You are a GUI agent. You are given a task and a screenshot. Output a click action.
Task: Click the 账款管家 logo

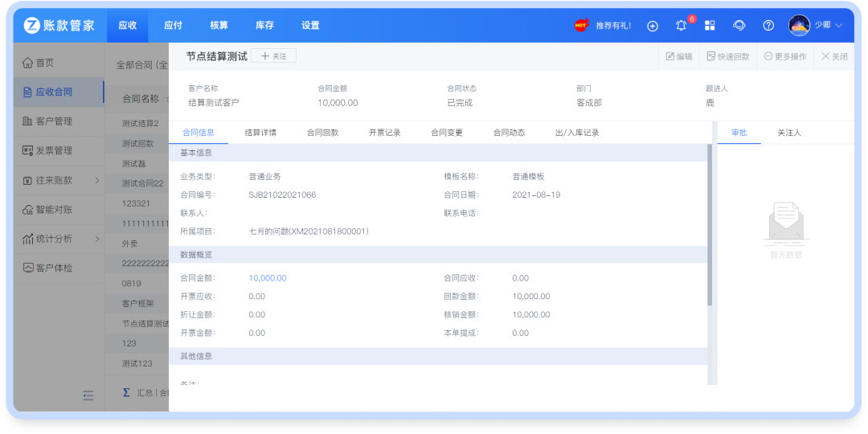[59, 26]
